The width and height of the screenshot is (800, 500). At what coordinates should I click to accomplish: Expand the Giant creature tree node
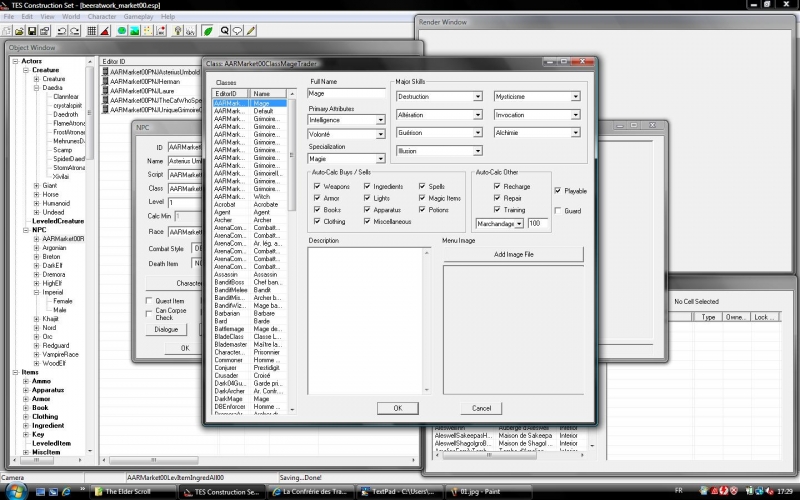click(37, 185)
